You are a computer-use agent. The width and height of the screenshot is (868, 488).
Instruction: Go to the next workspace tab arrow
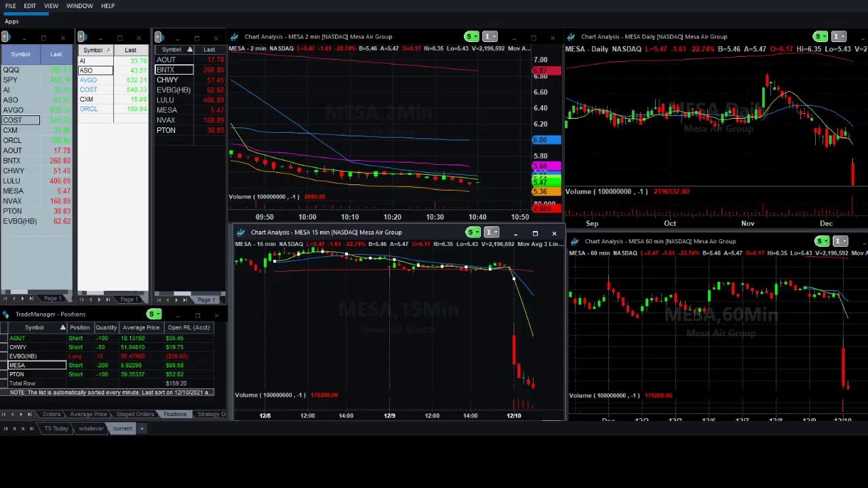click(x=23, y=428)
